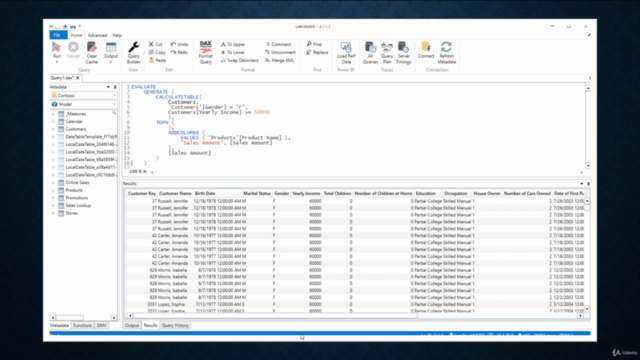This screenshot has width=640, height=360.
Task: Select the Sales Lookup table
Action: click(x=78, y=206)
